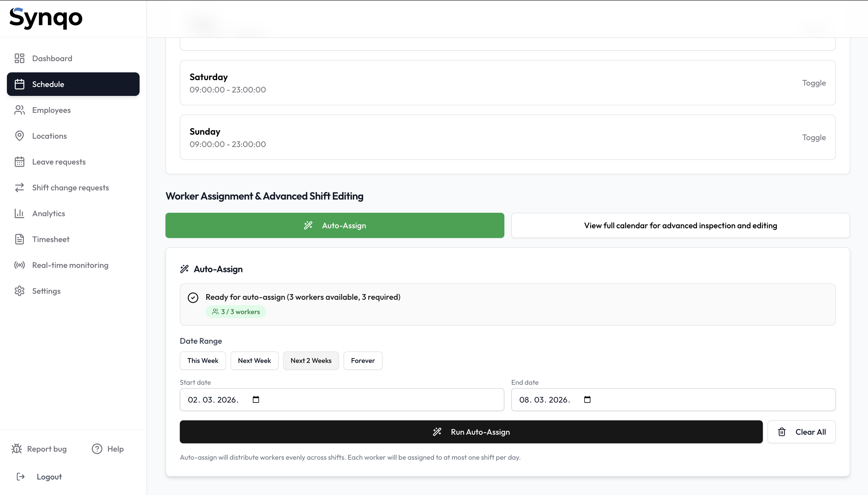Click the Real-time monitoring broadcast icon
Viewport: 868px width, 495px height.
(x=19, y=265)
